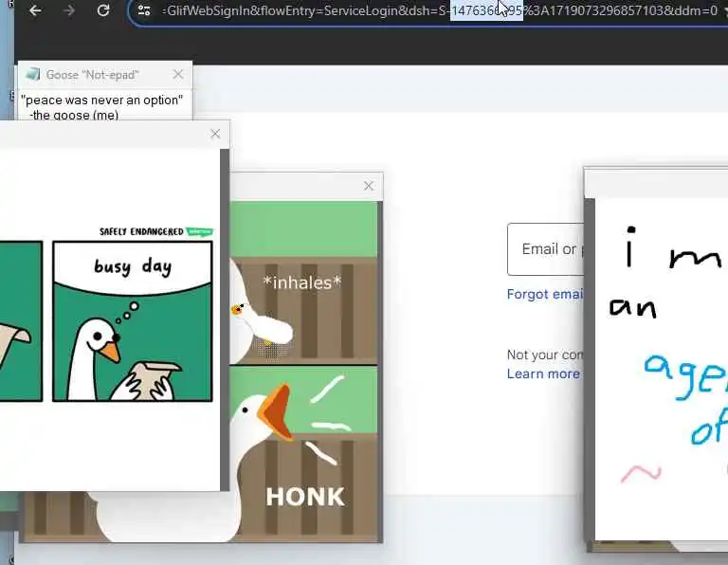
Task: Close the "busy day" comic popup window
Action: (x=215, y=134)
